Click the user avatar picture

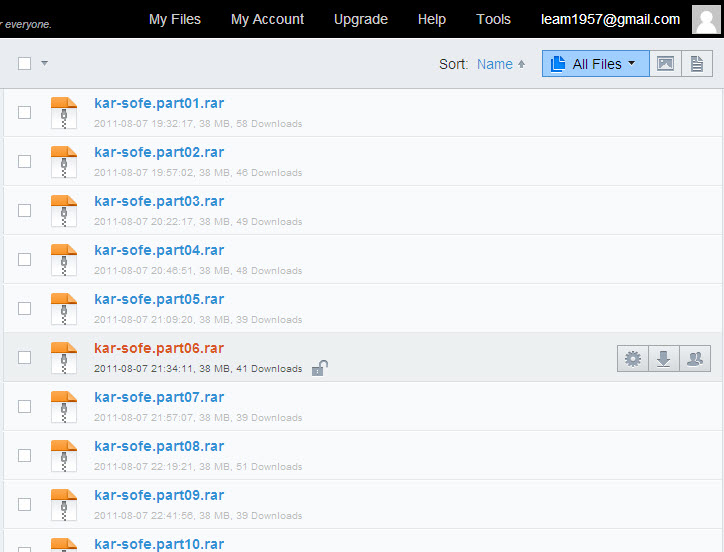[706, 19]
